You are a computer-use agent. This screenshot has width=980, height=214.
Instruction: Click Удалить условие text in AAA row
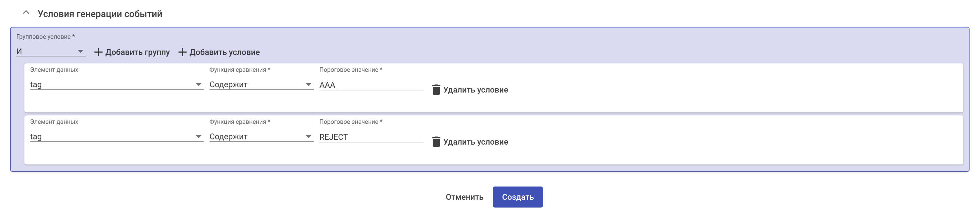point(476,90)
